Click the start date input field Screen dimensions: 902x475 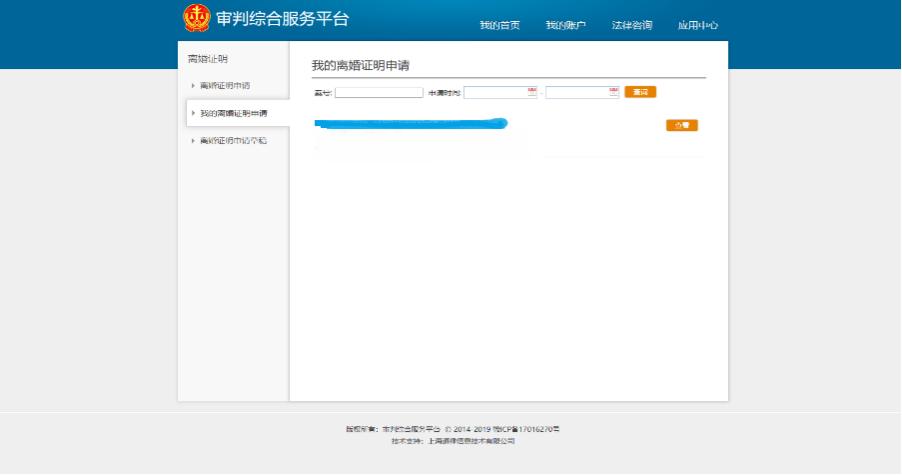tap(495, 93)
